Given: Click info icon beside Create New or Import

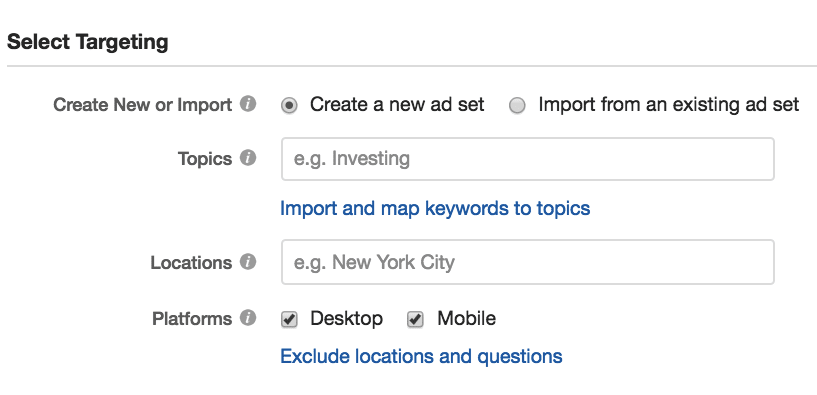Looking at the screenshot, I should [248, 104].
